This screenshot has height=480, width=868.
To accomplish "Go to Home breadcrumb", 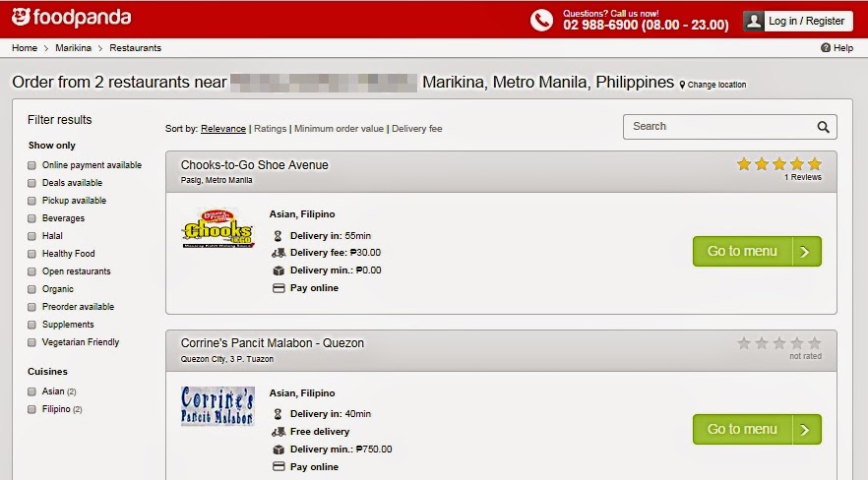I will (x=25, y=48).
